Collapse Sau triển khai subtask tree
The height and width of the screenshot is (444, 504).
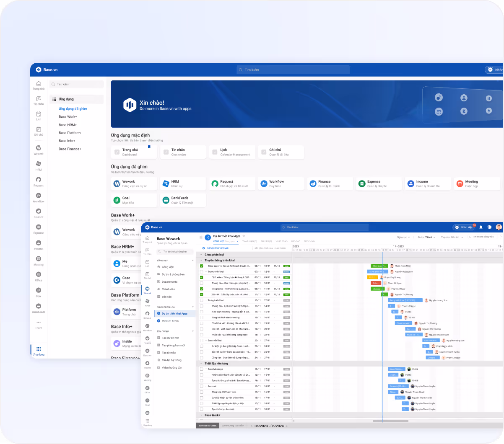click(206, 341)
